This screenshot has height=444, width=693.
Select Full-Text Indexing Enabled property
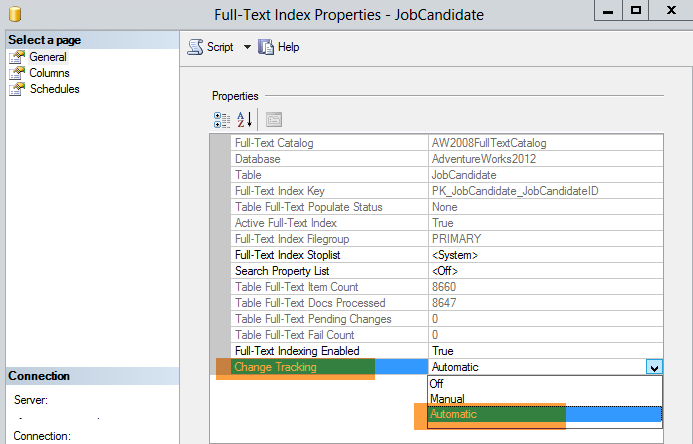click(329, 351)
